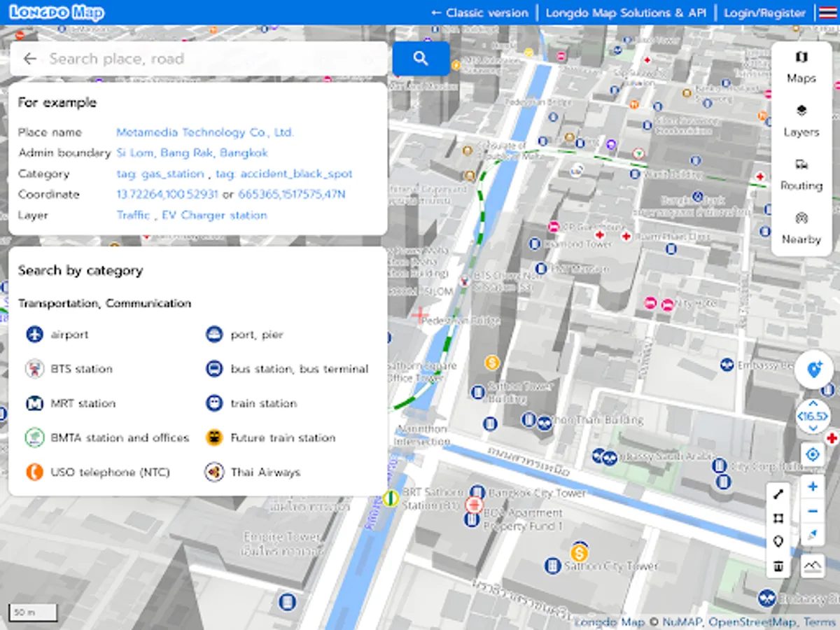This screenshot has height=630, width=840.
Task: Select the Traffic layer example
Action: [x=133, y=215]
